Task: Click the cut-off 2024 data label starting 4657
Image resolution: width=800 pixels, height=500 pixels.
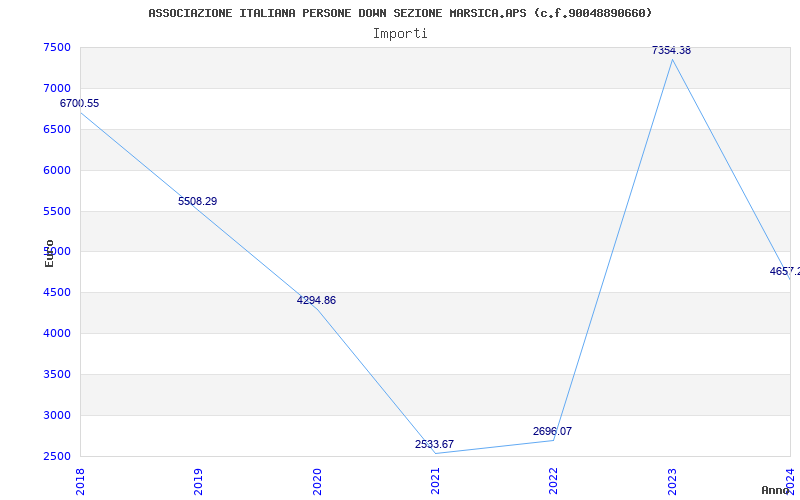Action: 785,272
